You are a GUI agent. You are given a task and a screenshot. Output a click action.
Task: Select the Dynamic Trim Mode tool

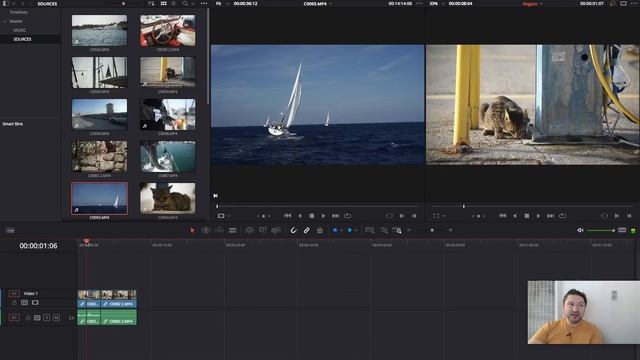click(219, 230)
